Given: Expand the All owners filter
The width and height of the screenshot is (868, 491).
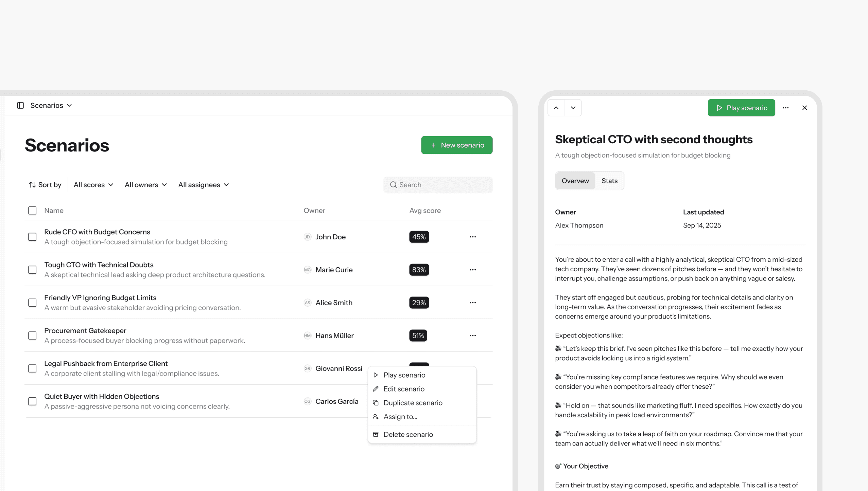Looking at the screenshot, I should 146,185.
